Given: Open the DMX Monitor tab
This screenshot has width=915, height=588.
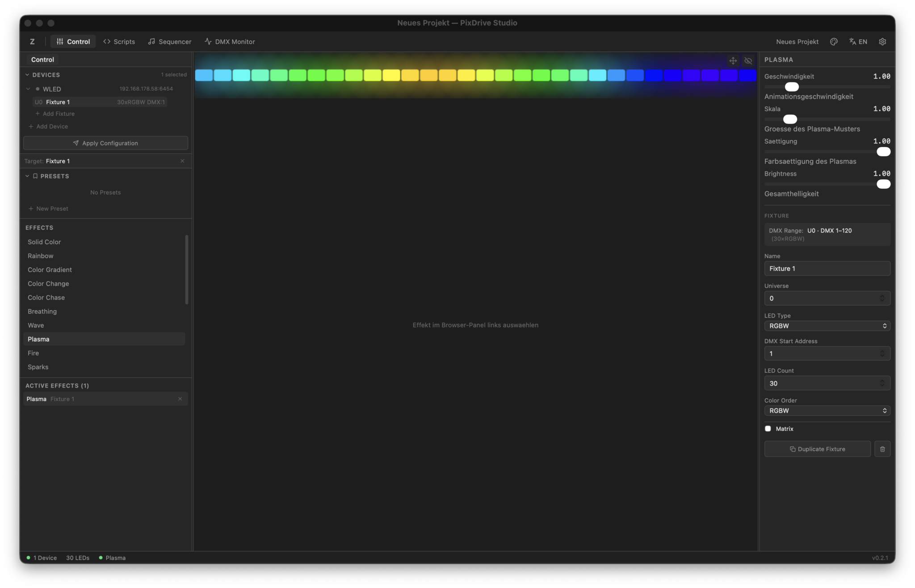Looking at the screenshot, I should pyautogui.click(x=230, y=42).
